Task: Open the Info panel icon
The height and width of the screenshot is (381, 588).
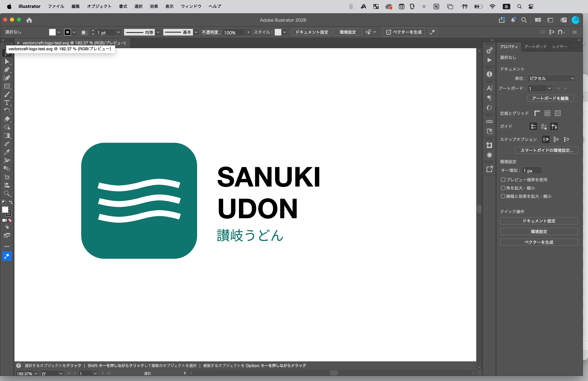Action: pyautogui.click(x=489, y=74)
